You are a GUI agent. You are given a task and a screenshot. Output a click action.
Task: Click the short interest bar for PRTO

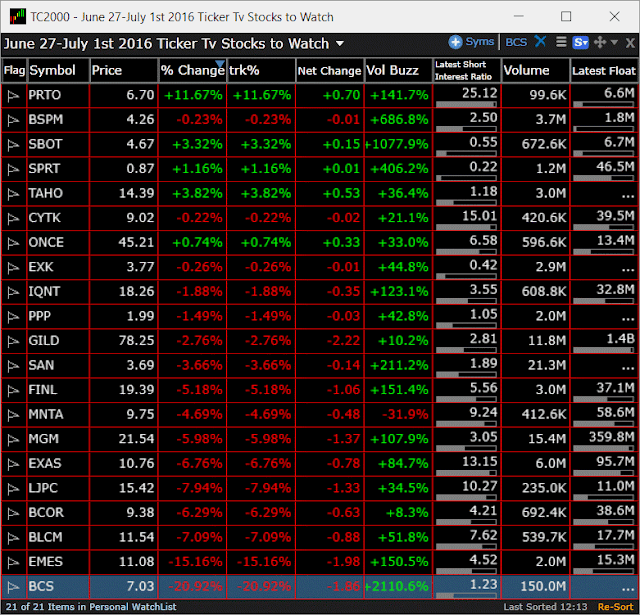tap(466, 104)
